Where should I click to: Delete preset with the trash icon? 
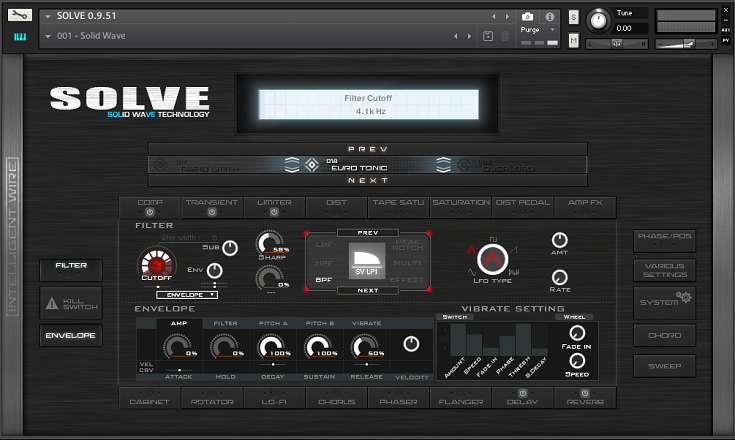pyautogui.click(x=505, y=36)
